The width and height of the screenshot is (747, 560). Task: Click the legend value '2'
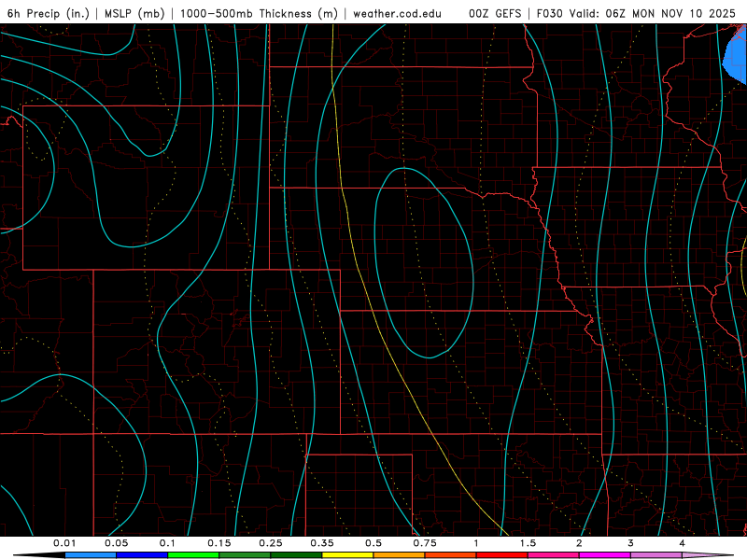pyautogui.click(x=579, y=543)
